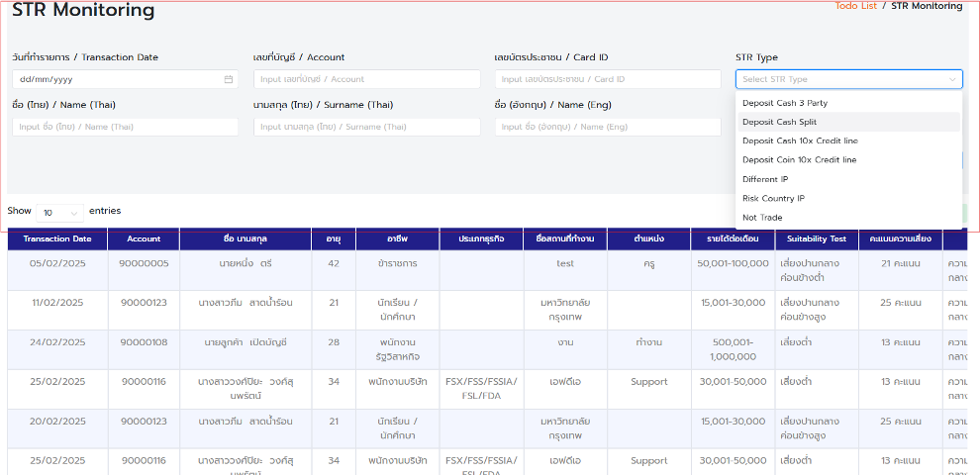Pick Not Trade option
Viewport: 980px width, 475px height.
762,218
